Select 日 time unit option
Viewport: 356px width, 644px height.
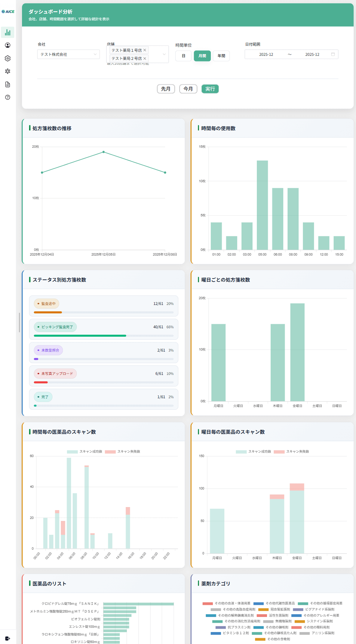click(x=183, y=56)
